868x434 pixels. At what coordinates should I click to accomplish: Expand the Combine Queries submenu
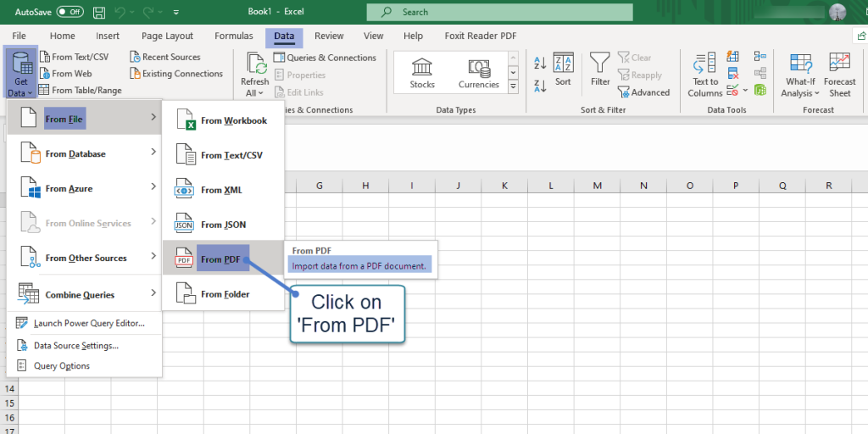pyautogui.click(x=84, y=294)
